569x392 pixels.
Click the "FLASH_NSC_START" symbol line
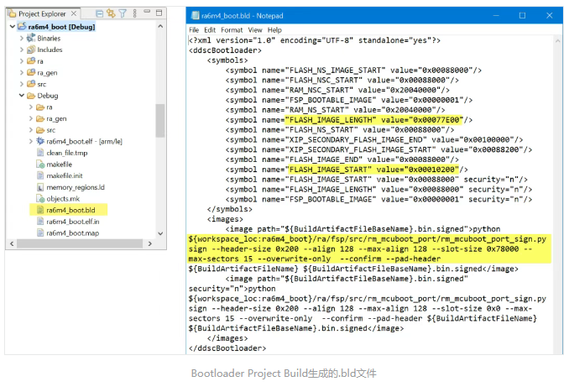point(342,81)
